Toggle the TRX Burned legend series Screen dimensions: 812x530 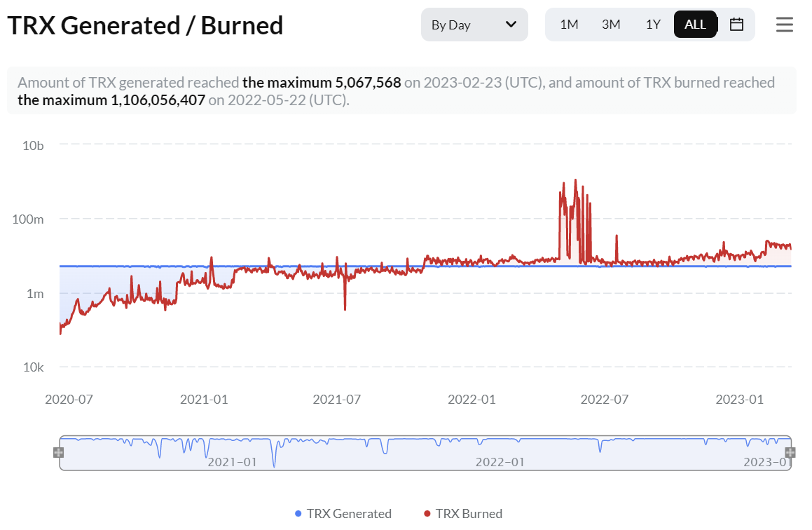(x=463, y=513)
